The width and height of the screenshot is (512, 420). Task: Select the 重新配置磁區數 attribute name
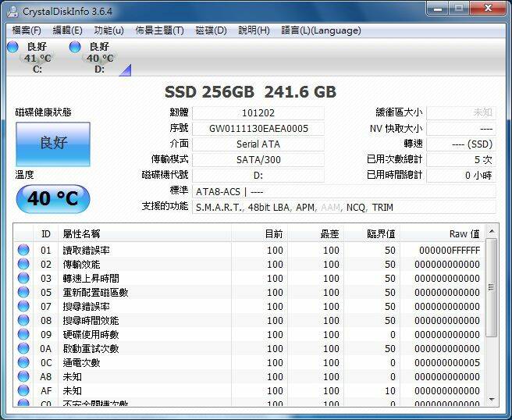[x=96, y=293]
